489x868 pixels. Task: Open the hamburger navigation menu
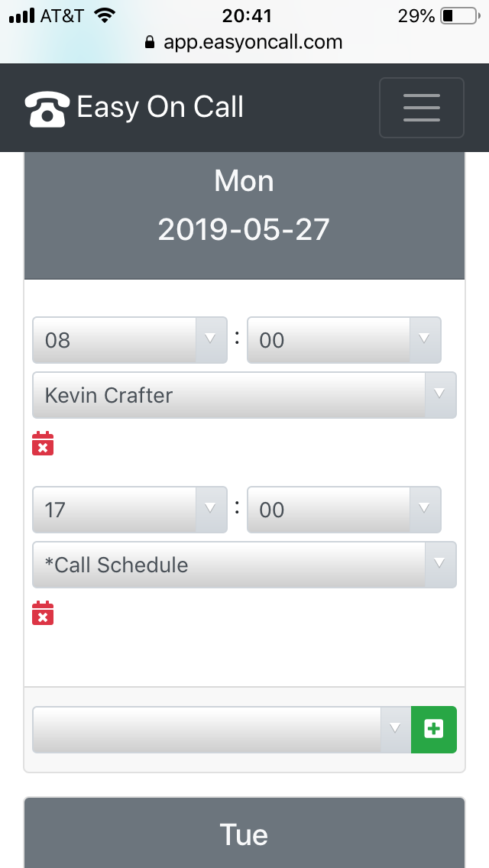pyautogui.click(x=421, y=108)
